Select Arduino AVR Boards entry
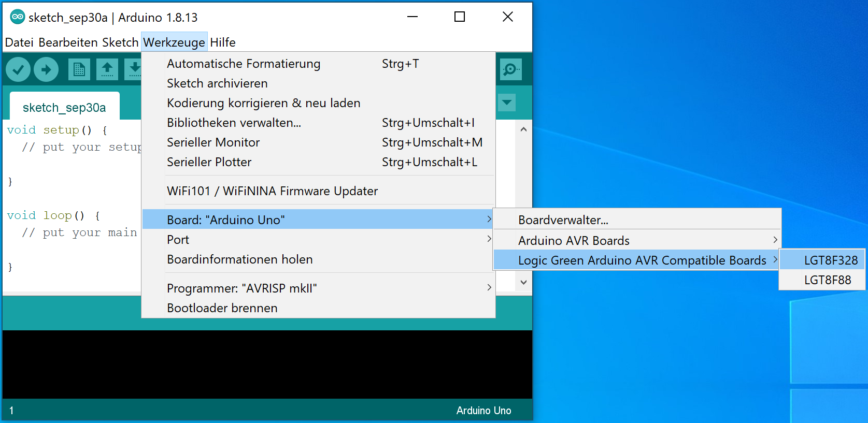 (x=637, y=241)
